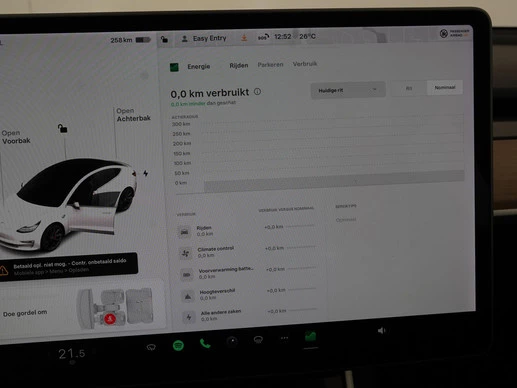Tap the Climate control fan icon
The image size is (517, 388).
click(186, 253)
